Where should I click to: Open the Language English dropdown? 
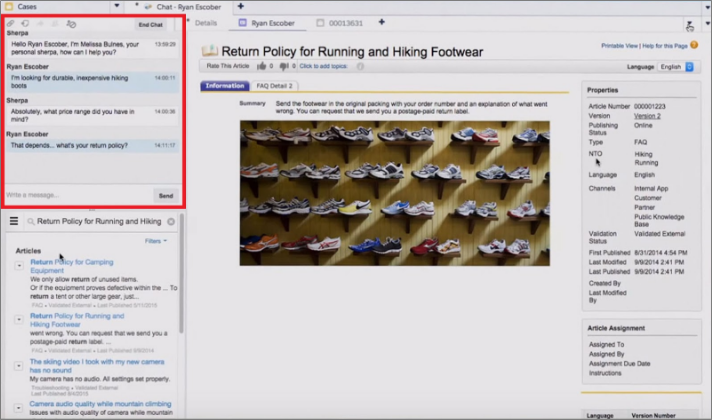coord(676,67)
